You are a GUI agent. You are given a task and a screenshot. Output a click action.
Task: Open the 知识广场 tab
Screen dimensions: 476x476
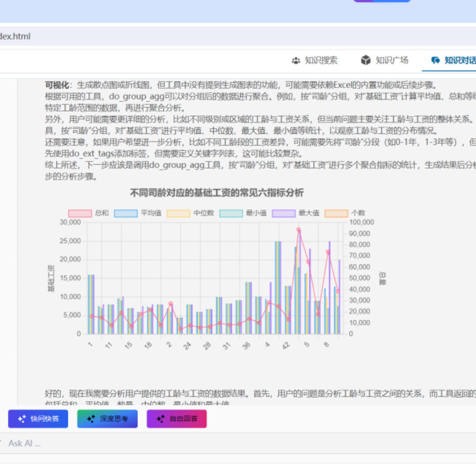tap(385, 60)
